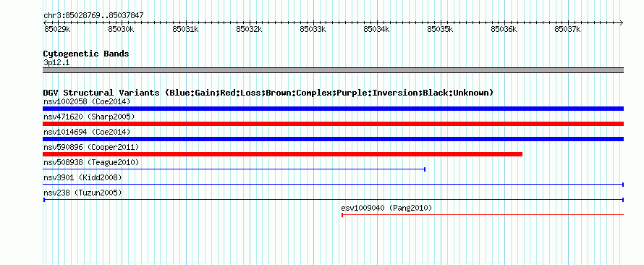644x265 pixels.
Task: Click the 3p12.1 band label
Action: pos(56,62)
